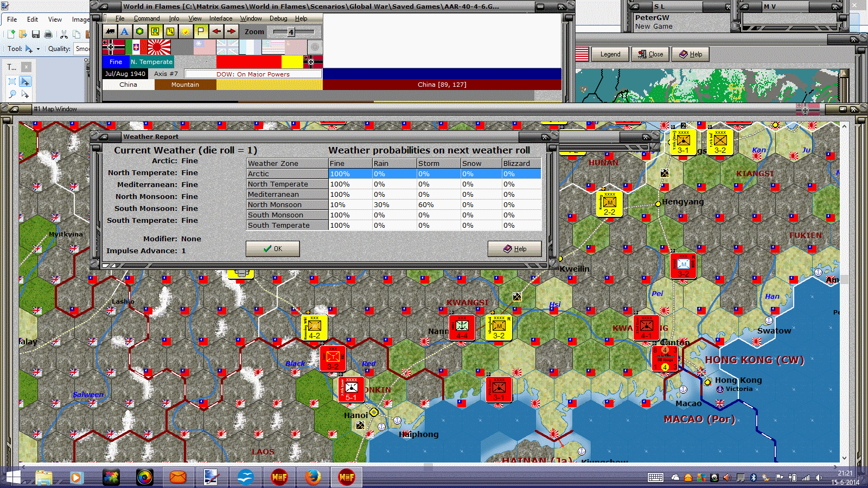This screenshot has width=868, height=488.
Task: Click the Legend button
Action: [610, 54]
